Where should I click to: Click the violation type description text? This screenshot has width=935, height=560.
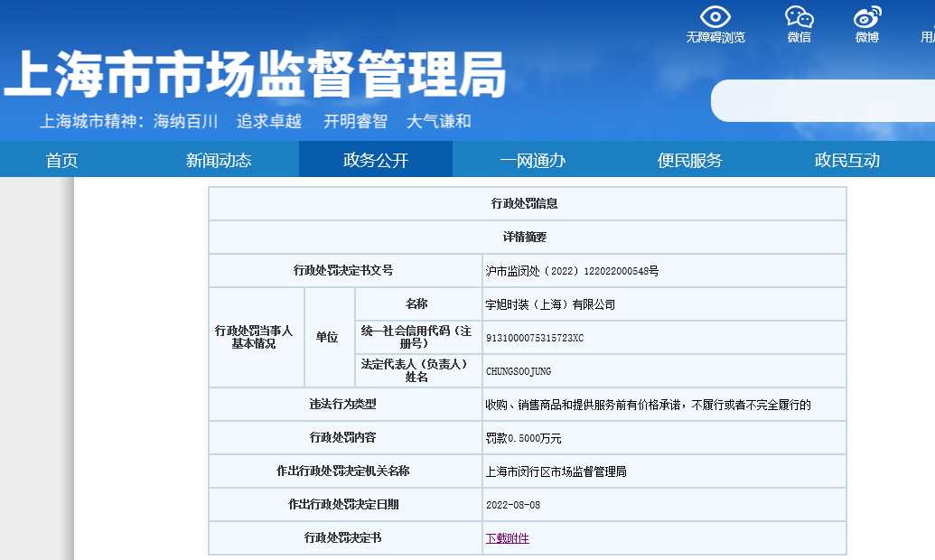tap(649, 405)
